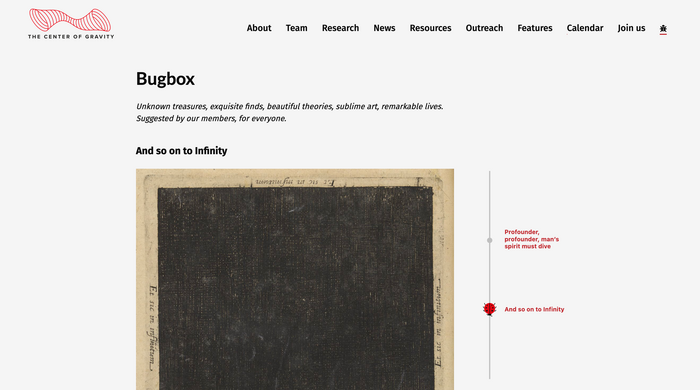Open the Team menu item

click(296, 28)
